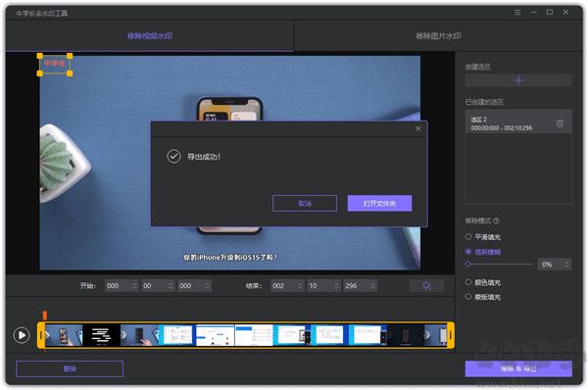The width and height of the screenshot is (588, 390).
Task: Click the export success checkmark icon
Action: pos(173,157)
